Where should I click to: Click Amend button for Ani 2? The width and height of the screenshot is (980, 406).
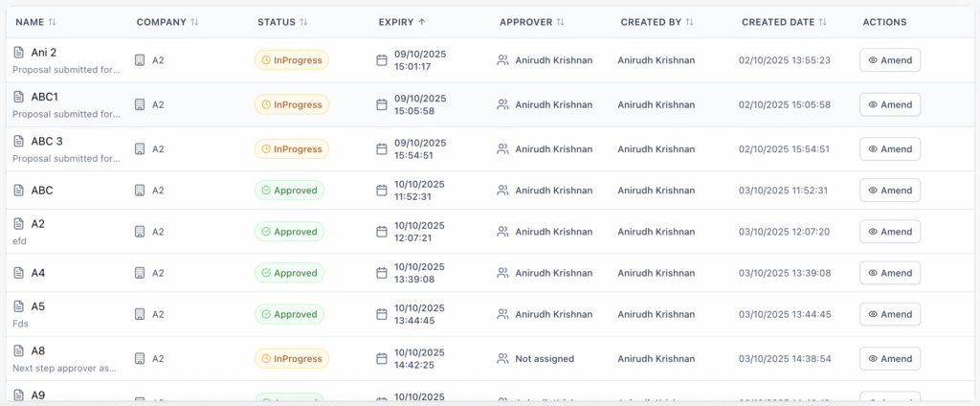point(889,60)
